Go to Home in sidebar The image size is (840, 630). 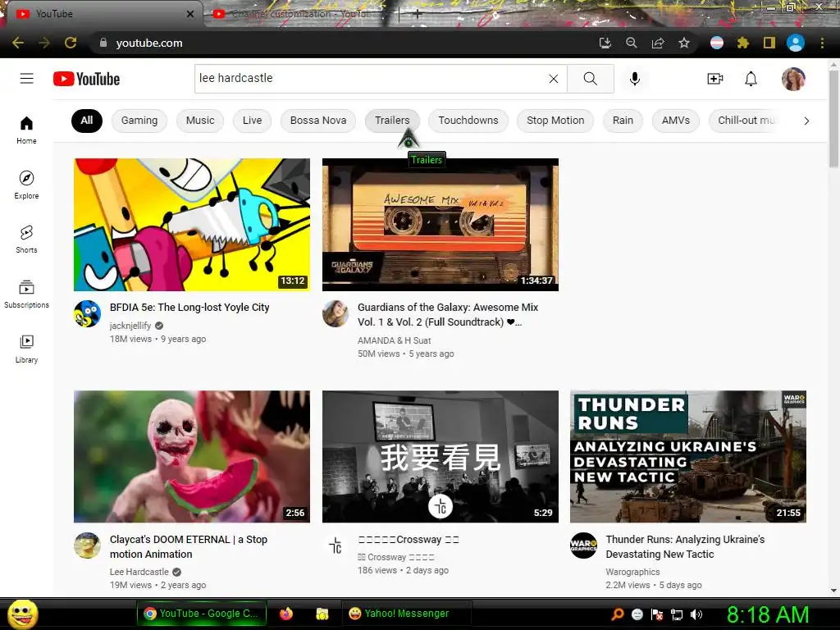[26, 130]
